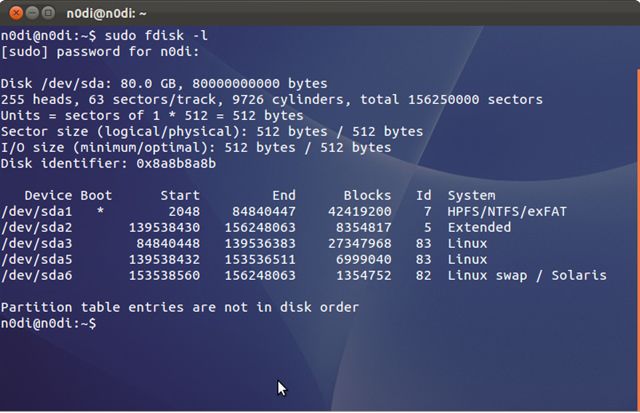Maximize the terminal window
Image resolution: width=640 pixels, height=413 pixels.
point(49,14)
